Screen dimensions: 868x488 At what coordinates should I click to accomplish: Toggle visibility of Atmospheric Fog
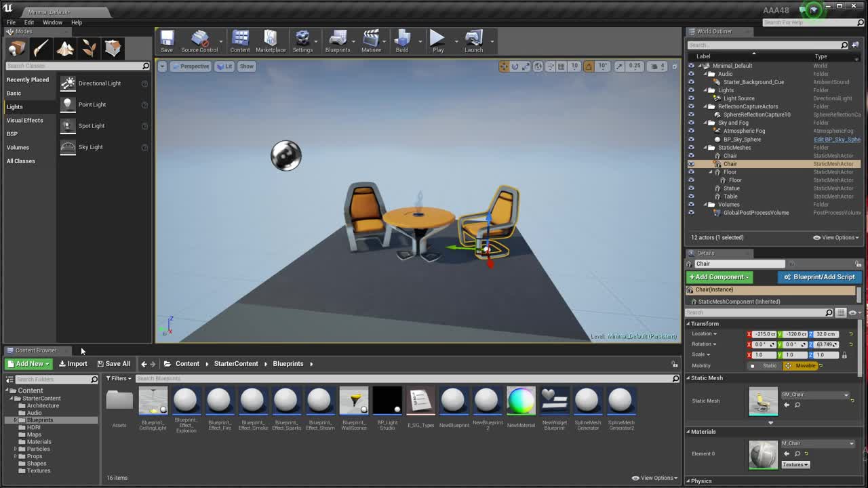pos(691,131)
